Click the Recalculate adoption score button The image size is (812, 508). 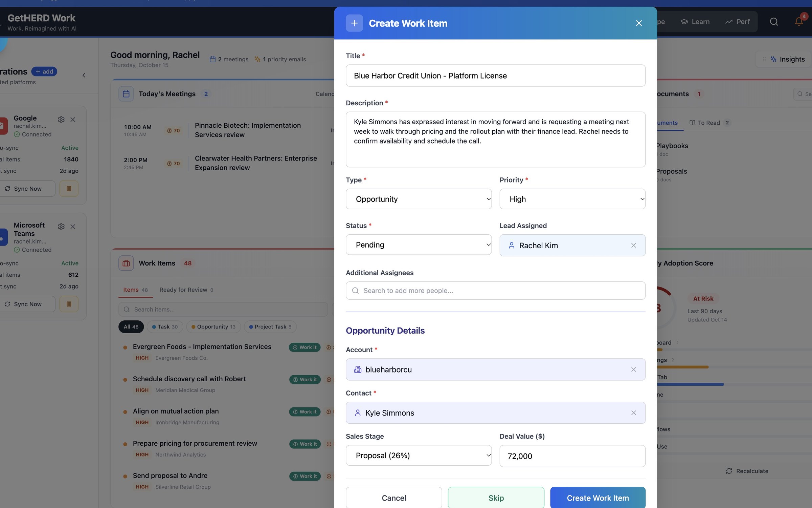pyautogui.click(x=747, y=471)
